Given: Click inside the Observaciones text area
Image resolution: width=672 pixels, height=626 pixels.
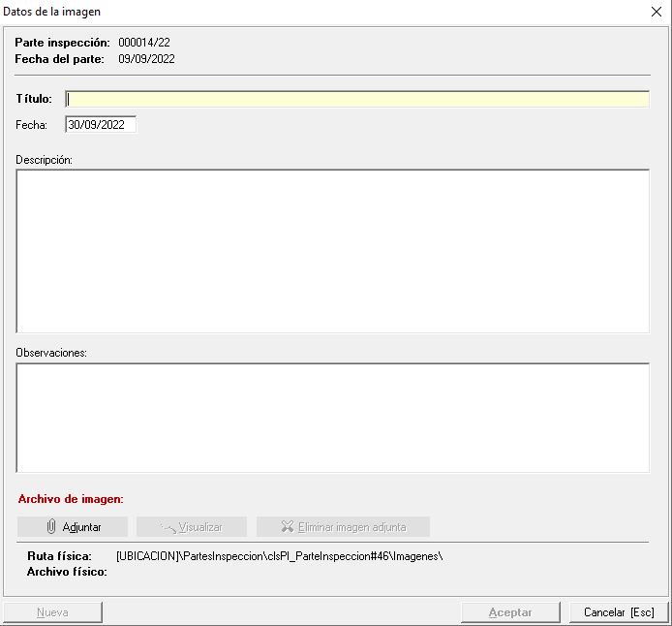Looking at the screenshot, I should [332, 418].
